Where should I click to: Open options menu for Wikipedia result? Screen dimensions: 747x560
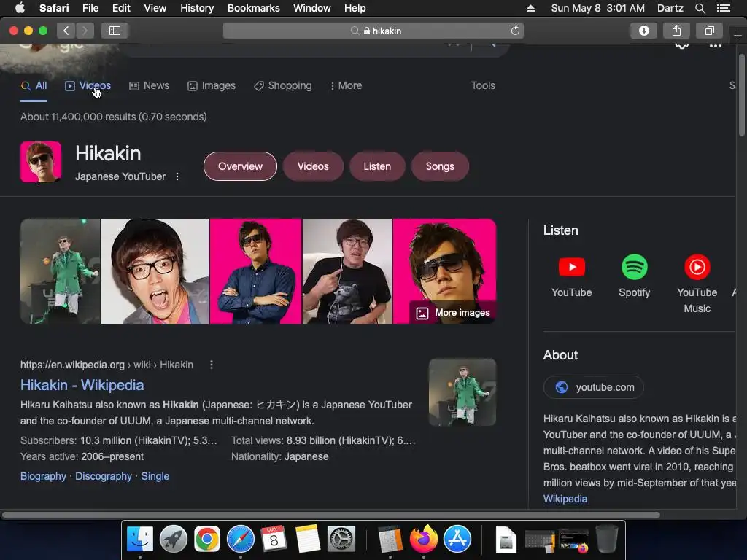coord(212,365)
